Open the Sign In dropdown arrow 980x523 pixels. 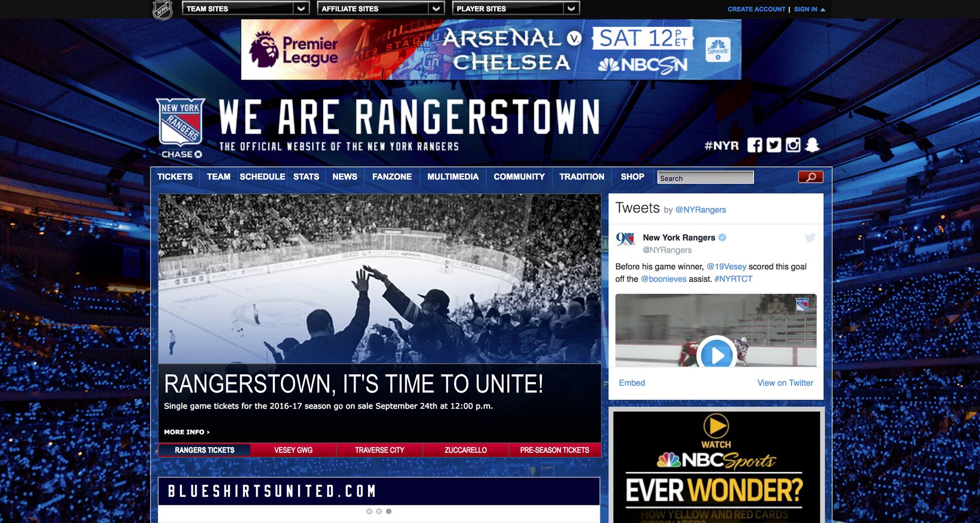click(823, 10)
